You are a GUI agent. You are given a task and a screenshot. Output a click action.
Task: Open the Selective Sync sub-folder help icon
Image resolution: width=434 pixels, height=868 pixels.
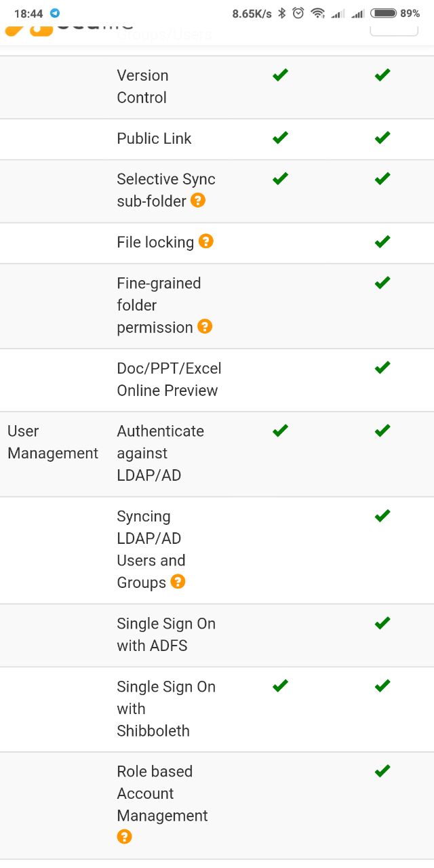click(198, 201)
